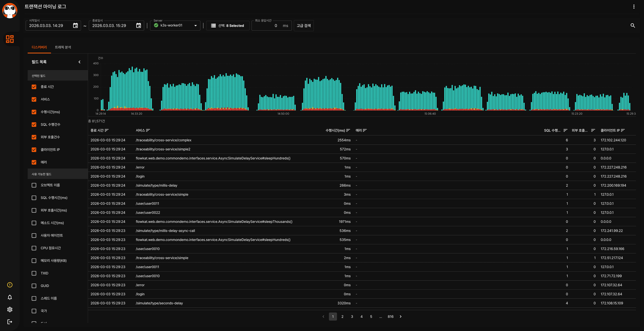Viewport: 644px width, 331px height.
Task: Open the dashboard grid icon in sidebar
Action: [x=10, y=39]
